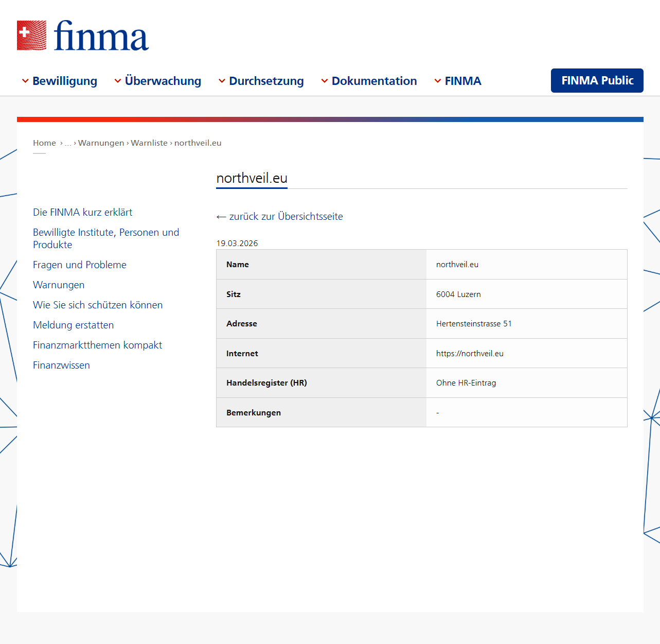This screenshot has width=660, height=644.
Task: Open Meldung erstatten sidebar link
Action: click(74, 325)
